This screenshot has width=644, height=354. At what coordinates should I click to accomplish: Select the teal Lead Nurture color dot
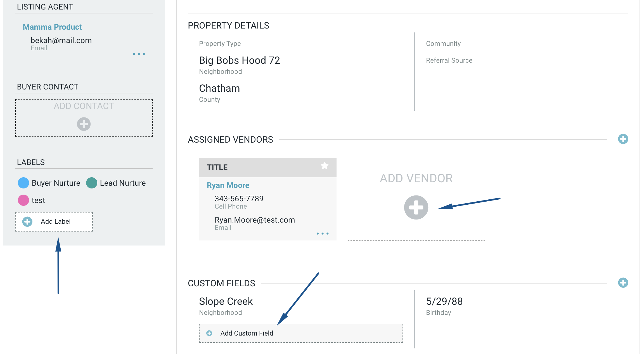click(x=92, y=183)
